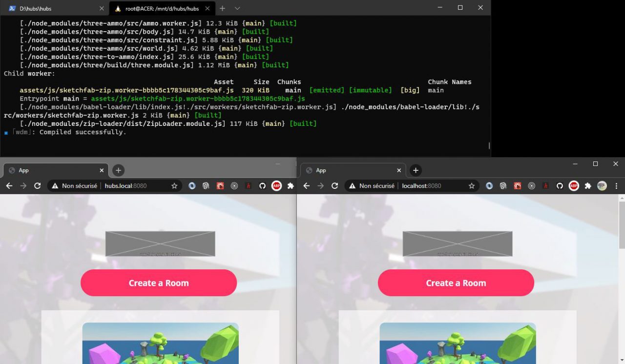This screenshot has width=625, height=364.
Task: Click the GitHub extension icon in localhost browser
Action: (560, 186)
